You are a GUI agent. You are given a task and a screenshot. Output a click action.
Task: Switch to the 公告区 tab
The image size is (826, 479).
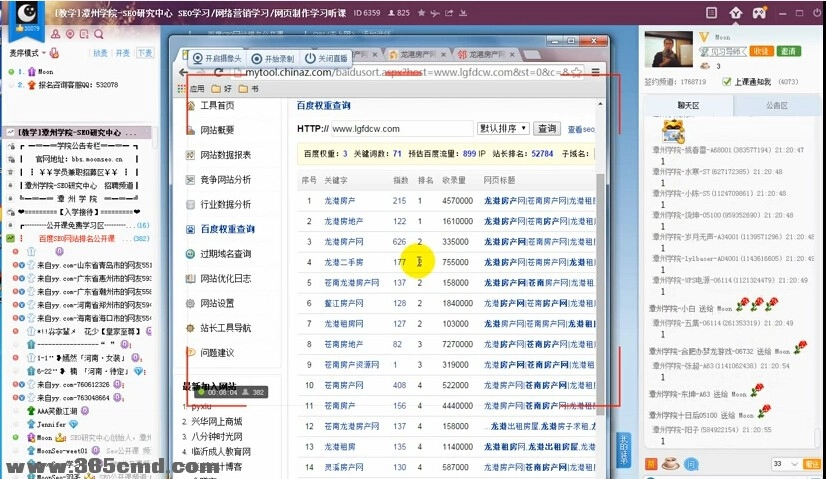[776, 105]
